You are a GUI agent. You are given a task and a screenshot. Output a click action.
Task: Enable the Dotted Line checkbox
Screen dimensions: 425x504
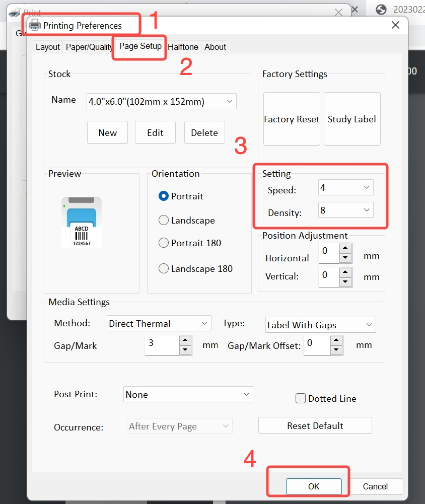[x=301, y=398]
